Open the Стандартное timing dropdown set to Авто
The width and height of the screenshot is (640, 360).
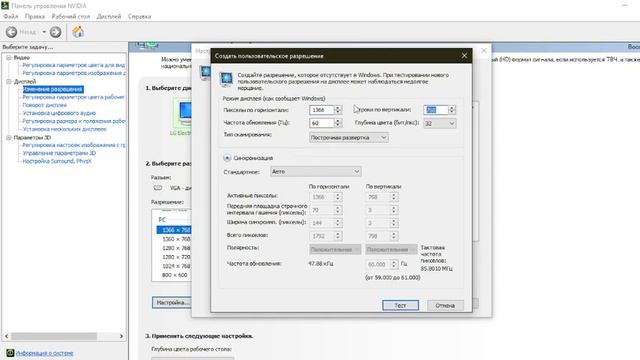[316, 171]
